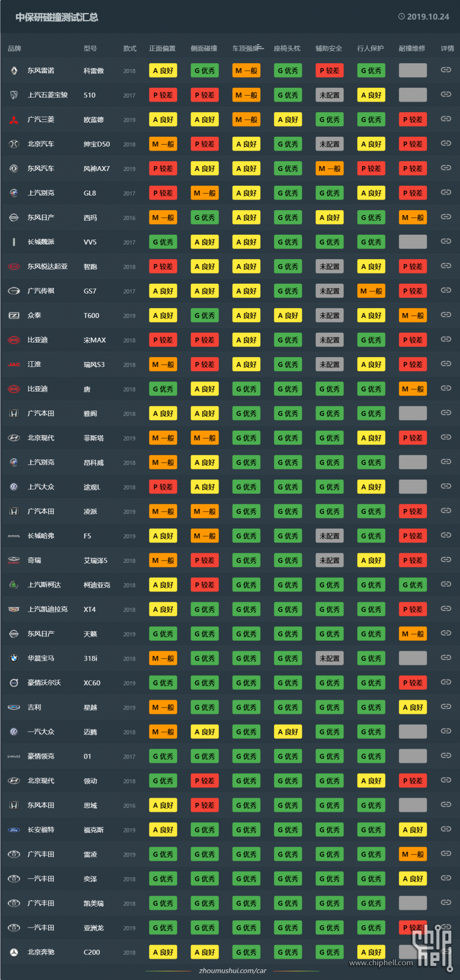Click the 上汽斯柯达 brand logo
This screenshot has width=460, height=980.
point(14,585)
